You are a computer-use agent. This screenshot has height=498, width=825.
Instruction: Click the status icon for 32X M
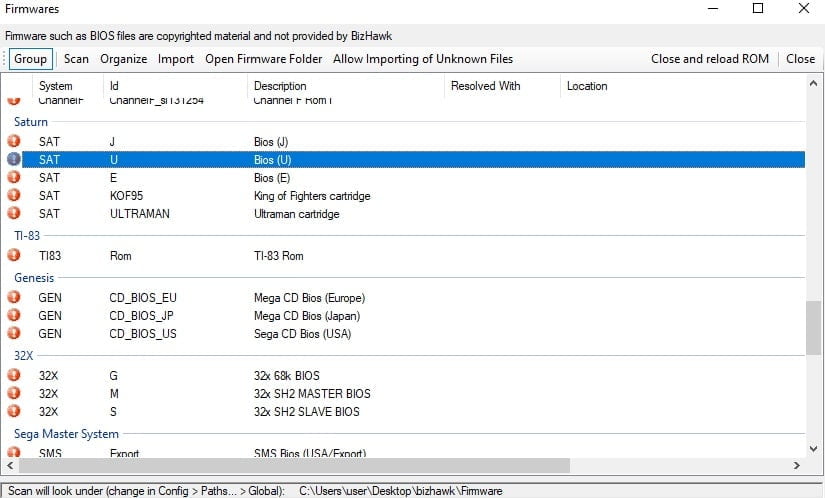14,393
